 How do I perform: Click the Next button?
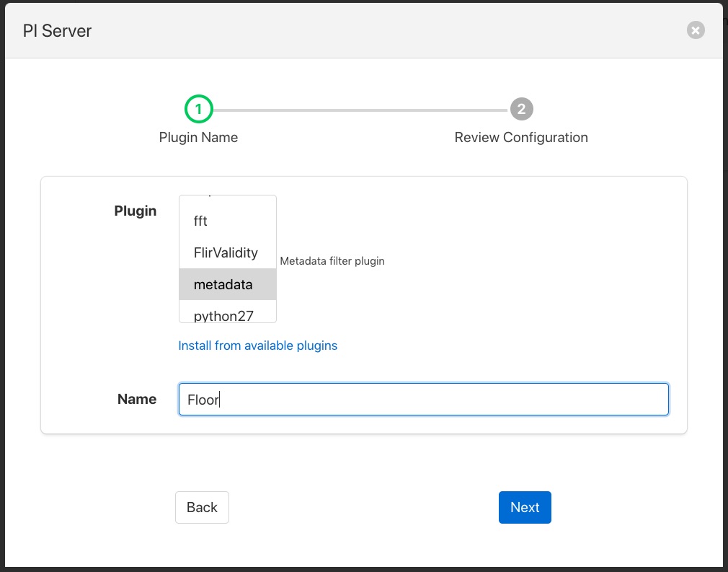[x=525, y=507]
